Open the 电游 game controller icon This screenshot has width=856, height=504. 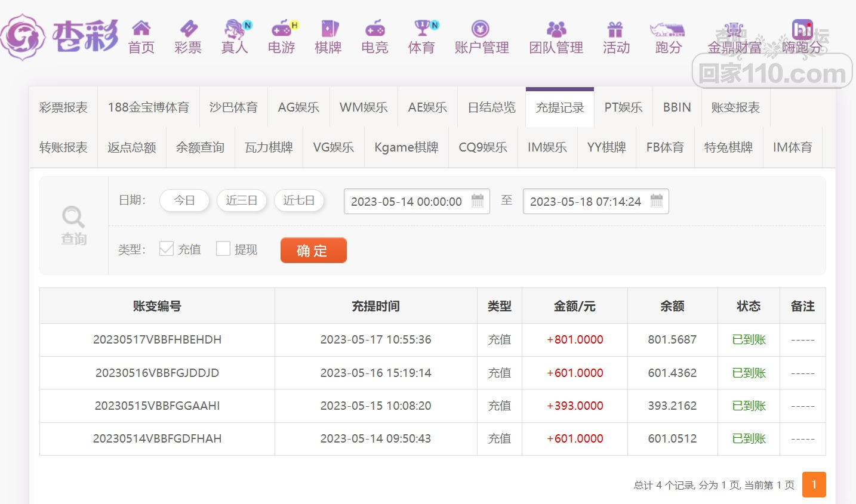pos(281,29)
